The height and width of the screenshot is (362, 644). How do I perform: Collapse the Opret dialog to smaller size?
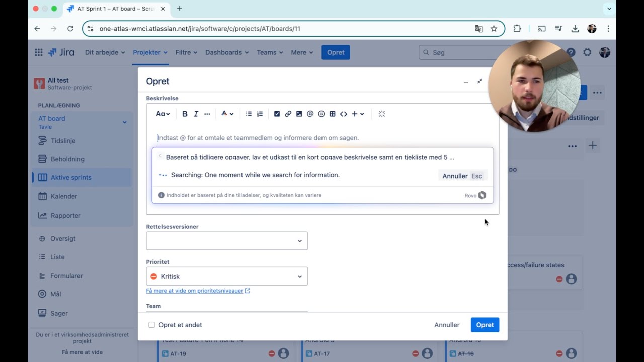click(479, 81)
